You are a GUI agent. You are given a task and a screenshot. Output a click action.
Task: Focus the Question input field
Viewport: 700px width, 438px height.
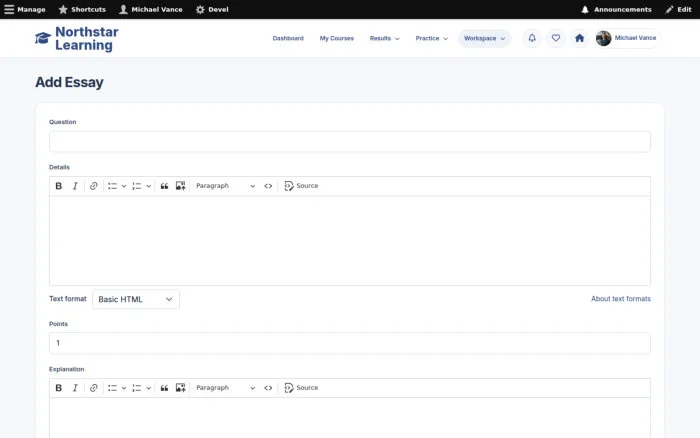pyautogui.click(x=350, y=142)
